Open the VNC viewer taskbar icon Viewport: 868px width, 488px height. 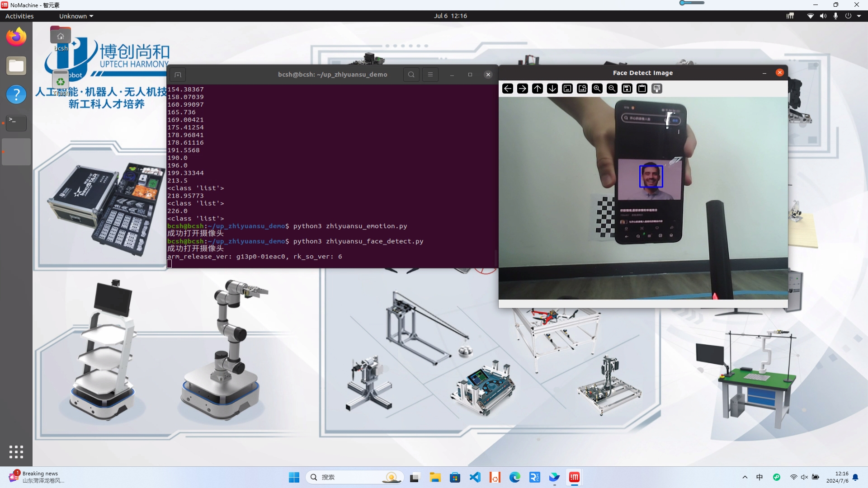535,477
